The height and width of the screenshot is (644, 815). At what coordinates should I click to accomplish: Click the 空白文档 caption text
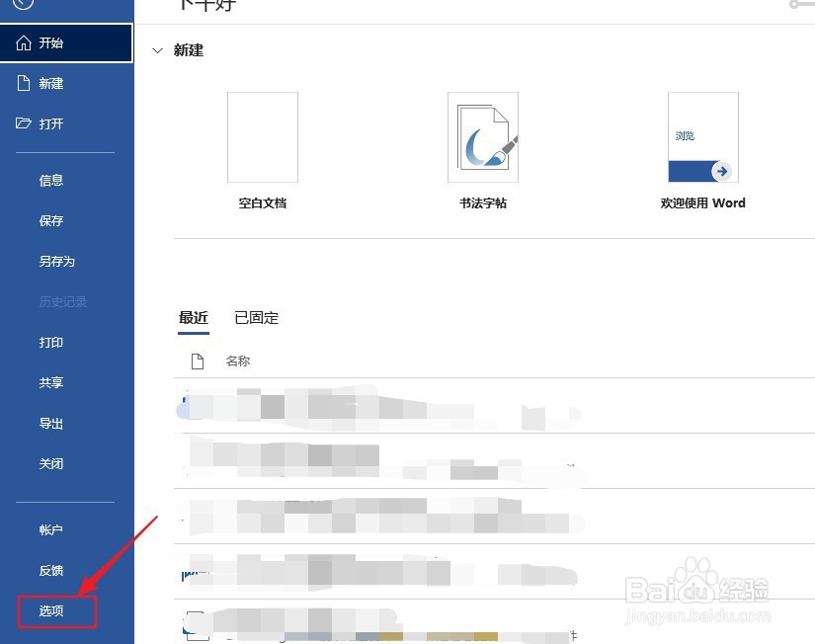tap(263, 203)
